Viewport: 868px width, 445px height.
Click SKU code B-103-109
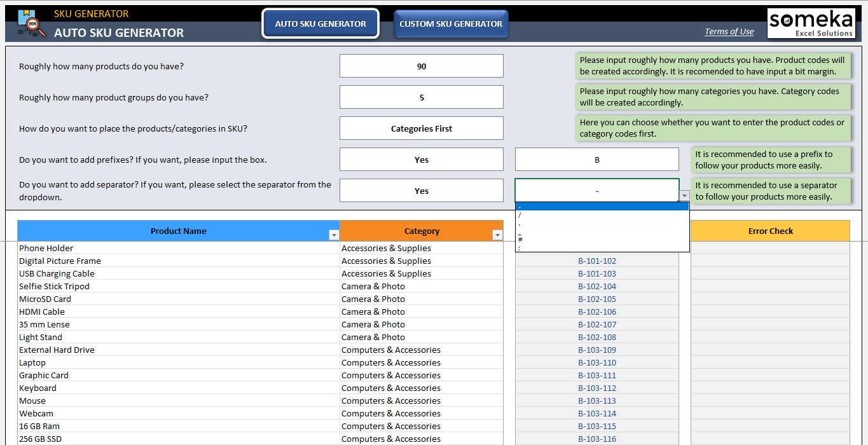[597, 350]
